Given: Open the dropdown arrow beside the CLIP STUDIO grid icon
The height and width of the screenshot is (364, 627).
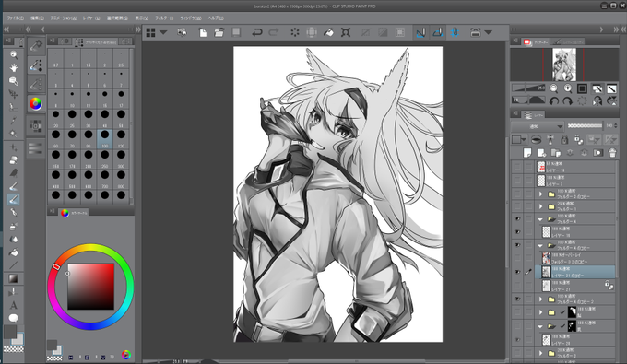Looking at the screenshot, I should 163,32.
